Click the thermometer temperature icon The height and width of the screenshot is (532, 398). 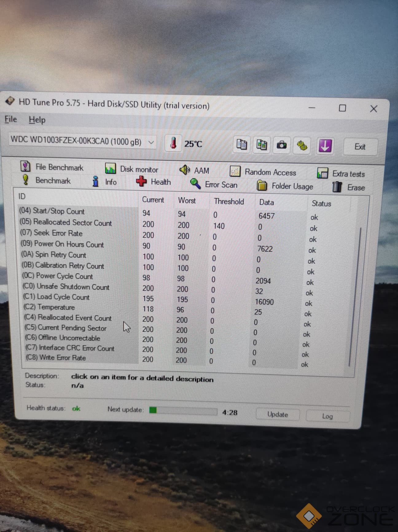click(174, 143)
